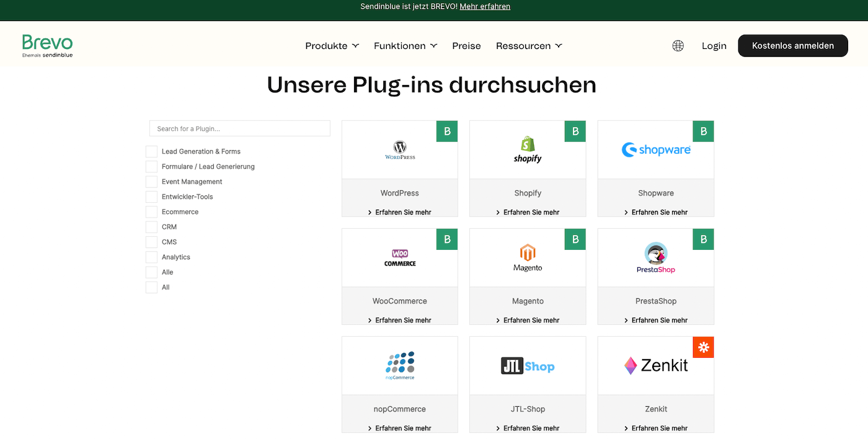Expand the Funktionen dropdown menu
The height and width of the screenshot is (439, 868).
tap(405, 46)
